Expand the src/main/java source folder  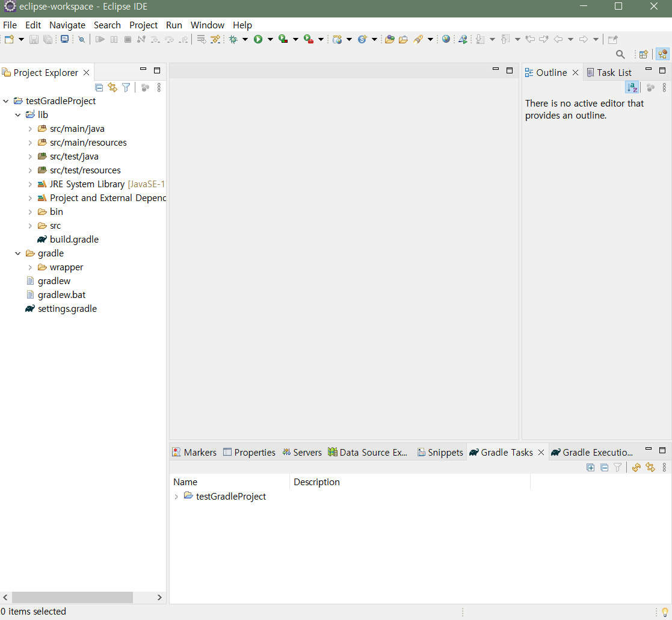(30, 129)
